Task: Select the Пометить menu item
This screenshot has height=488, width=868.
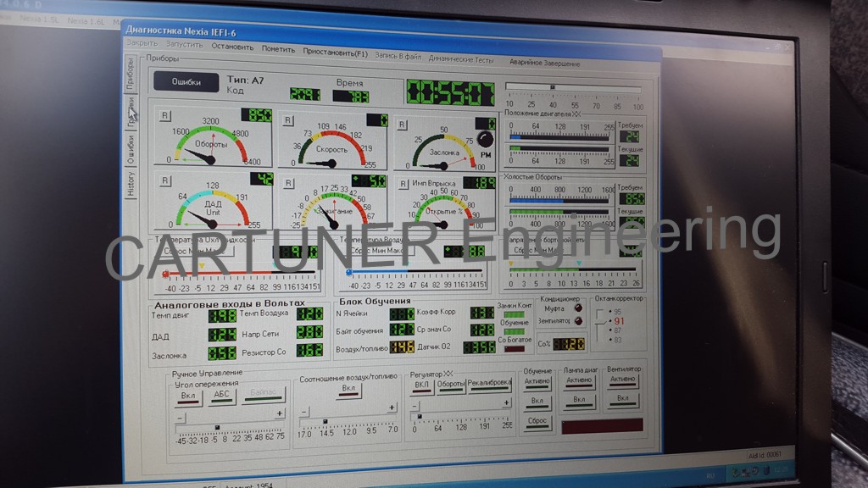Action: [278, 48]
